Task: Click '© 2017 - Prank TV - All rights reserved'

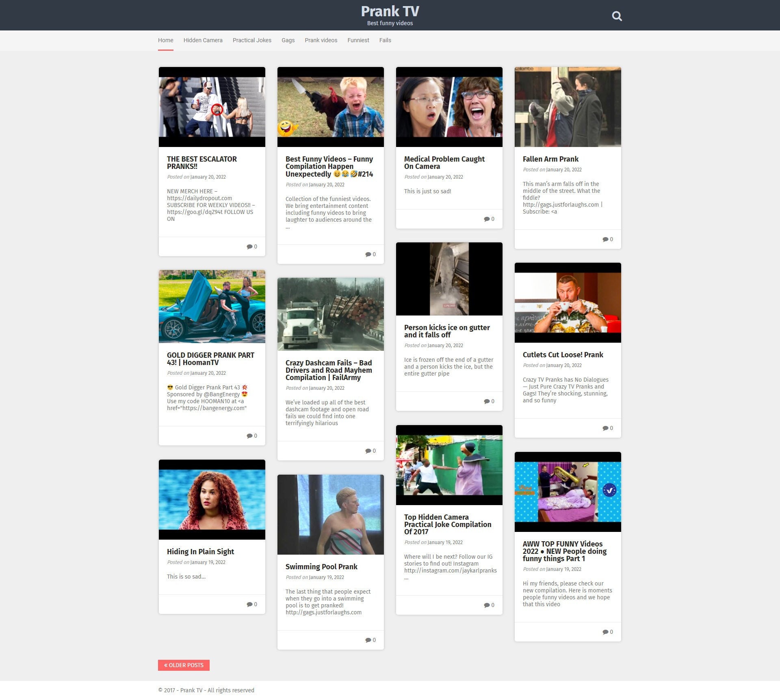Action: [x=206, y=690]
